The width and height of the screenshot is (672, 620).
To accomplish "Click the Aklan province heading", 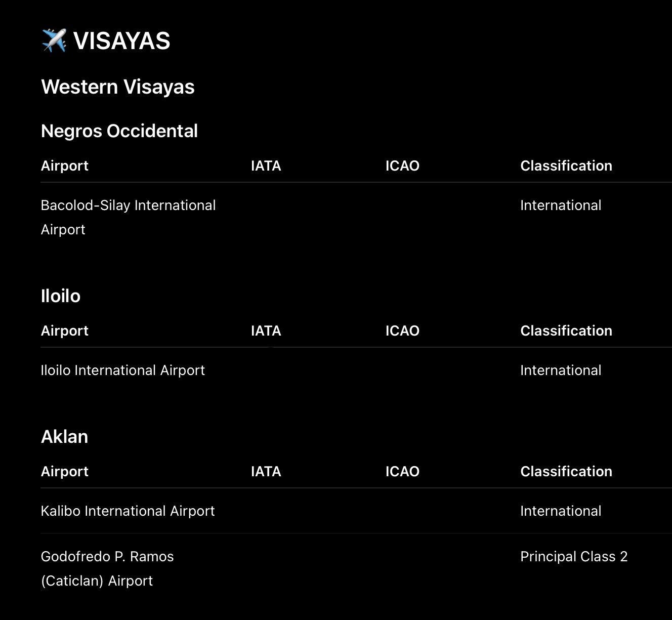I will click(65, 437).
